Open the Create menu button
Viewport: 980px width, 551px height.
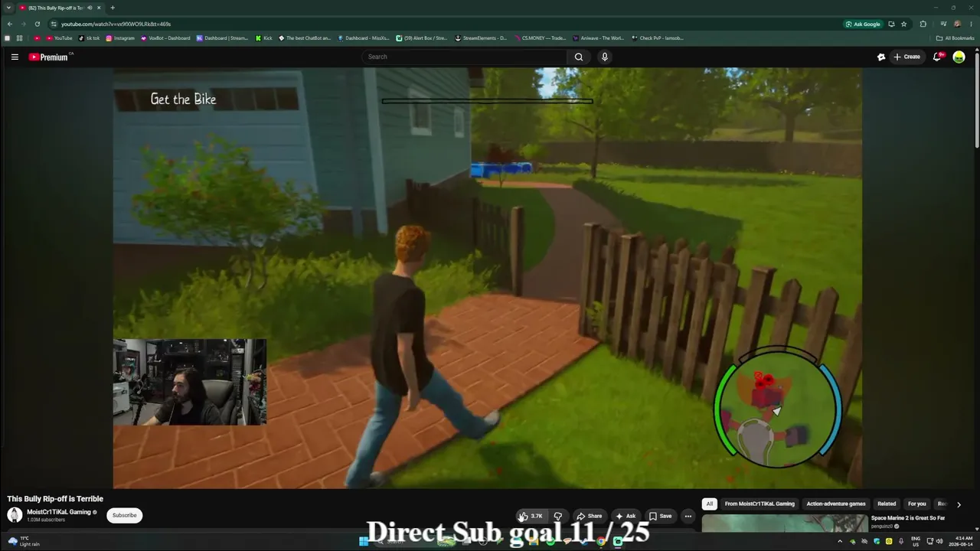pyautogui.click(x=907, y=57)
